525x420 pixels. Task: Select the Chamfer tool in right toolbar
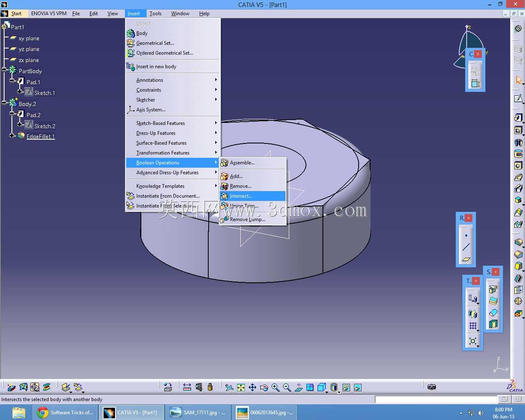518,254
